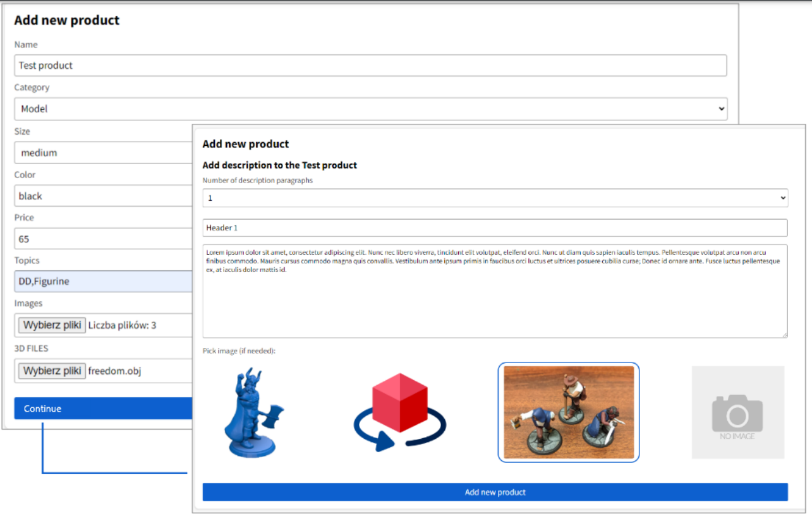Viewport: 812px width, 519px height.
Task: Select the Topics field with DD,Figurine
Action: [101, 281]
